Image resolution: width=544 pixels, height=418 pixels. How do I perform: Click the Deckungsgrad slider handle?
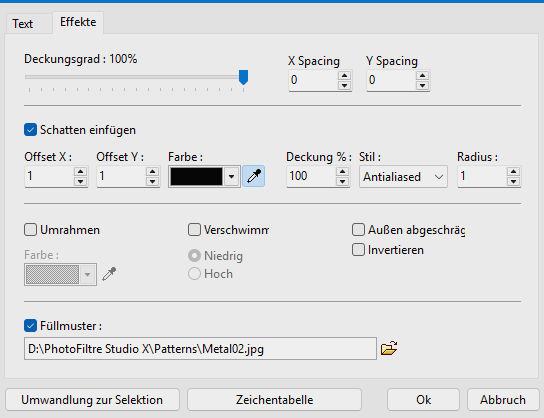pos(244,77)
